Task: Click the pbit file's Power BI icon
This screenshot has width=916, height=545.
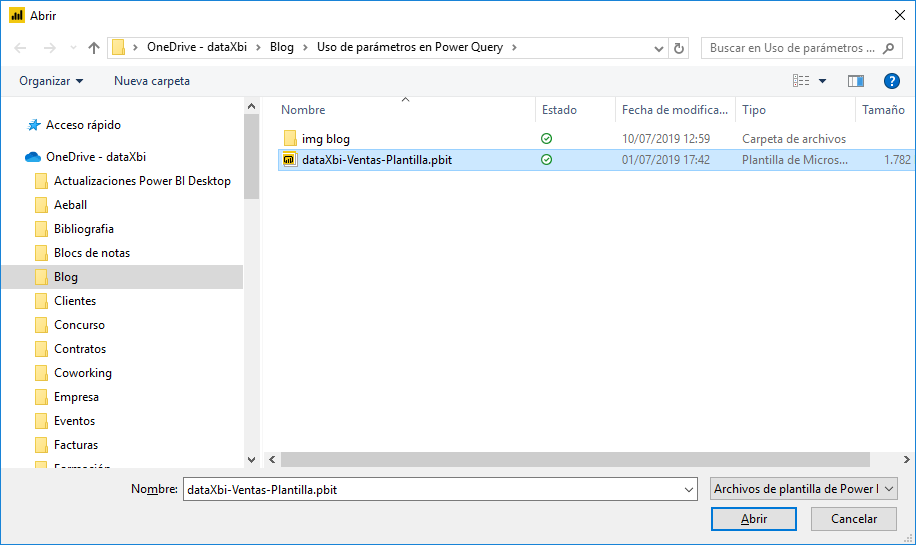Action: pyautogui.click(x=289, y=159)
